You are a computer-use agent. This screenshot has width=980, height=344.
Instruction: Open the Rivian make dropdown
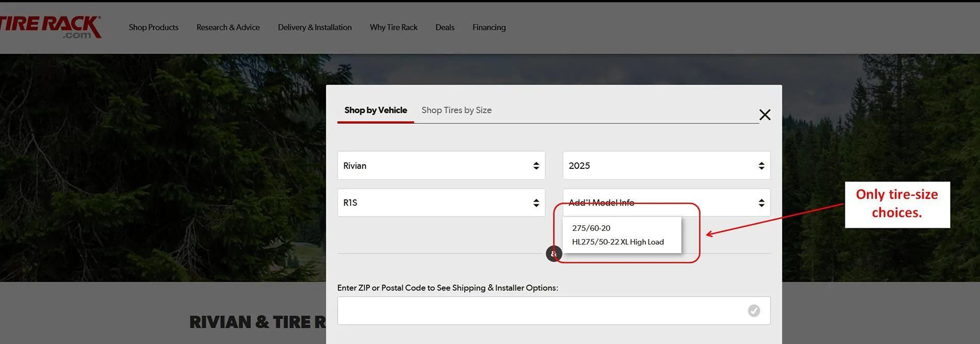click(441, 165)
